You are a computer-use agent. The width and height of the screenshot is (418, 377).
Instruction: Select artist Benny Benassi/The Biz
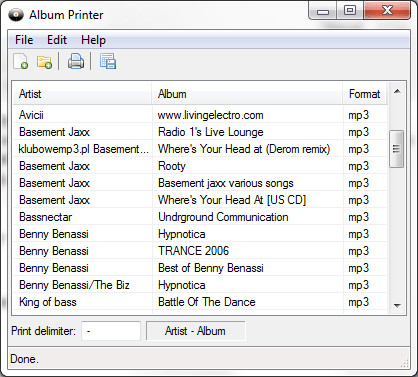[x=74, y=285]
